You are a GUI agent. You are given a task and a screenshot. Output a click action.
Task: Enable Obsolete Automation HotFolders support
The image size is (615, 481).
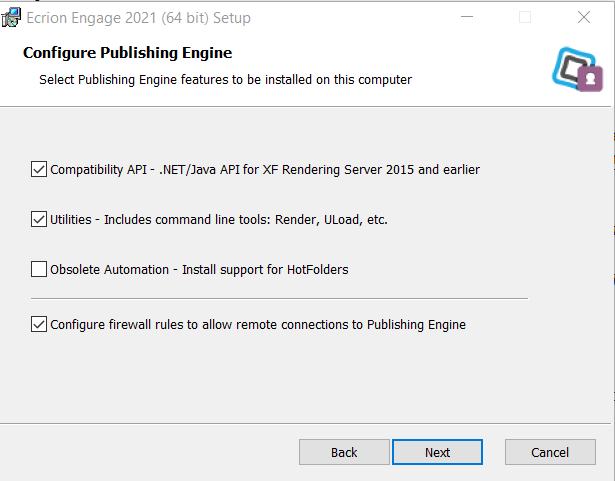coord(39,270)
